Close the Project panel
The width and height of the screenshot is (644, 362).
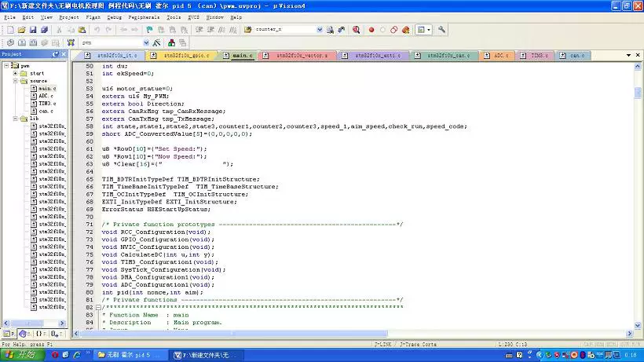(64, 54)
